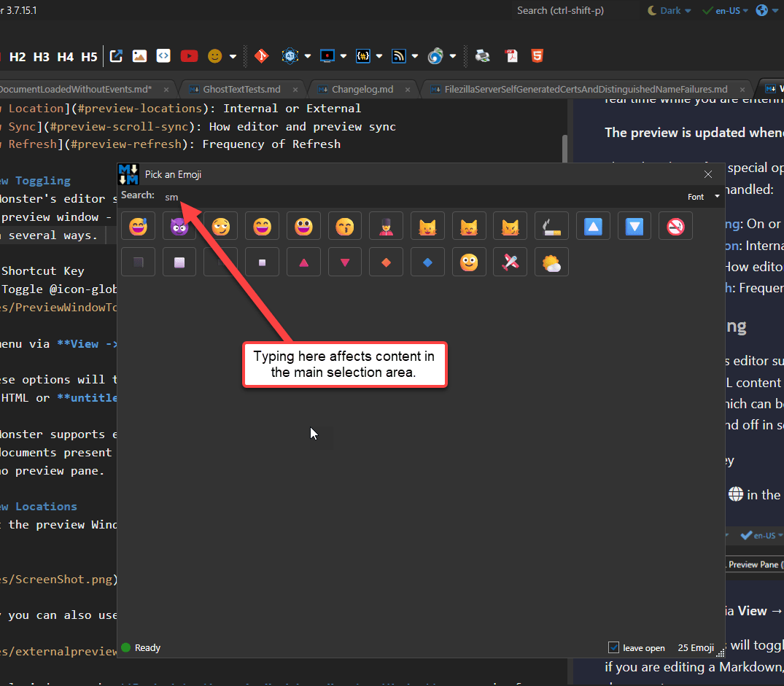Pick the grinning face with sweat emoji
Screen dimensions: 784x686
[x=139, y=226]
